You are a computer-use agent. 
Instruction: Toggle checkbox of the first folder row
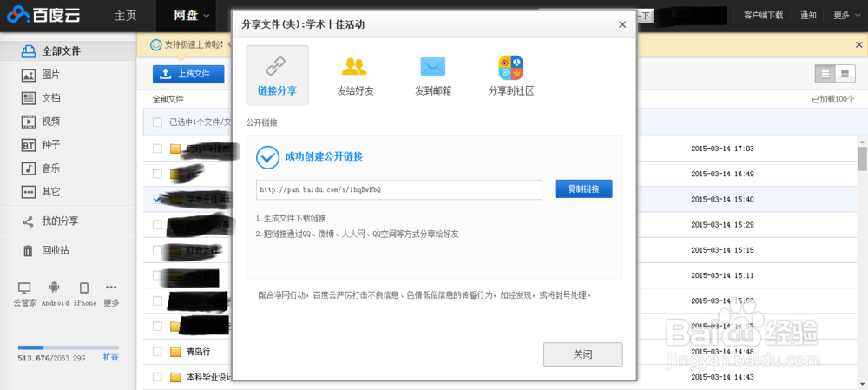coord(157,149)
